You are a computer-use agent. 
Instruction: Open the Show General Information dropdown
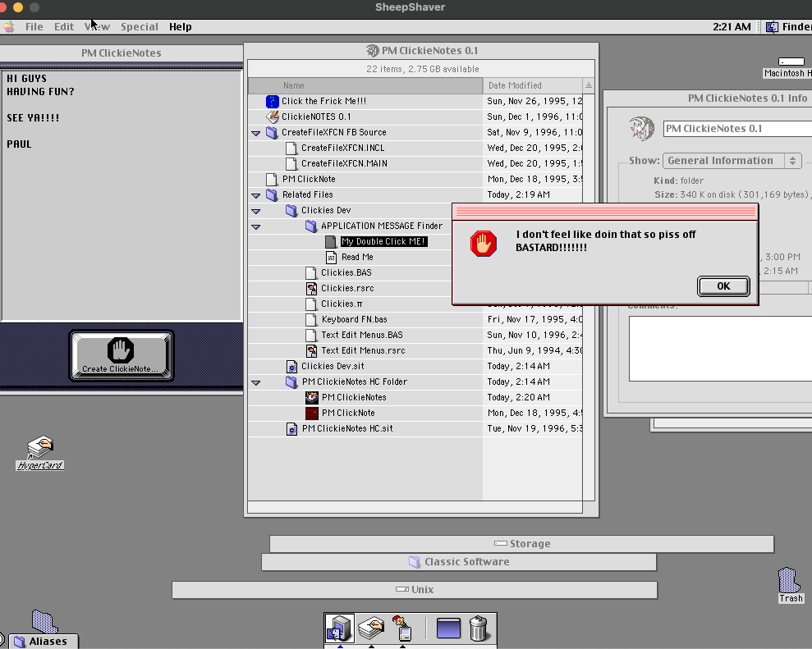[732, 161]
